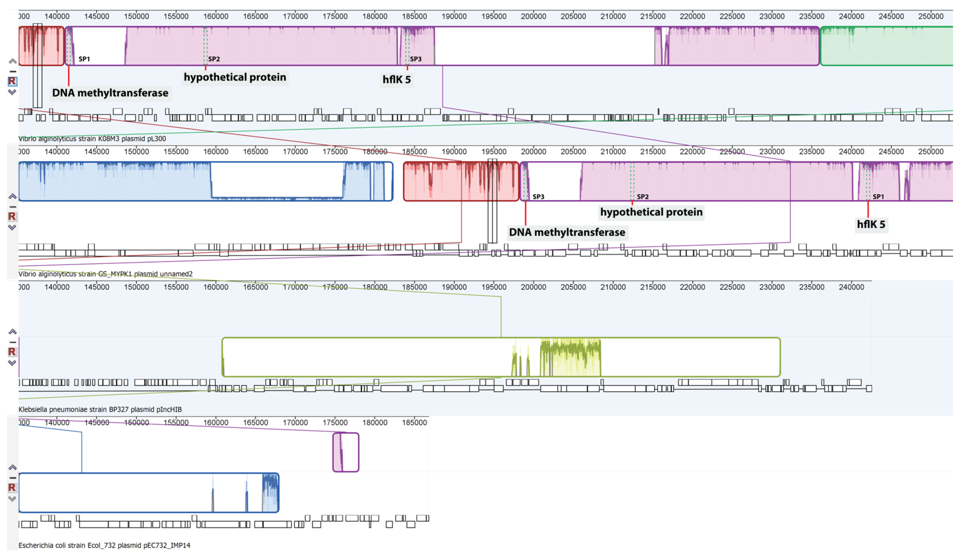
Task: Set E. coli pEC732_IMP14 as reference genome
Action: pyautogui.click(x=12, y=487)
